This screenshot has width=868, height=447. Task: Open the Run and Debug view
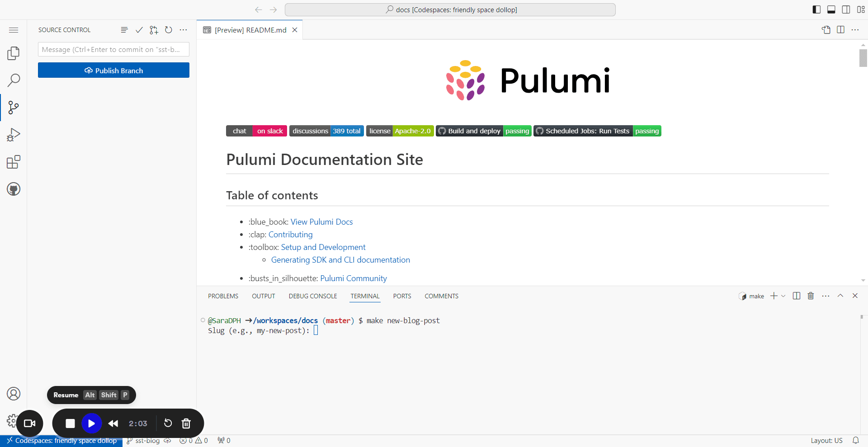(14, 135)
